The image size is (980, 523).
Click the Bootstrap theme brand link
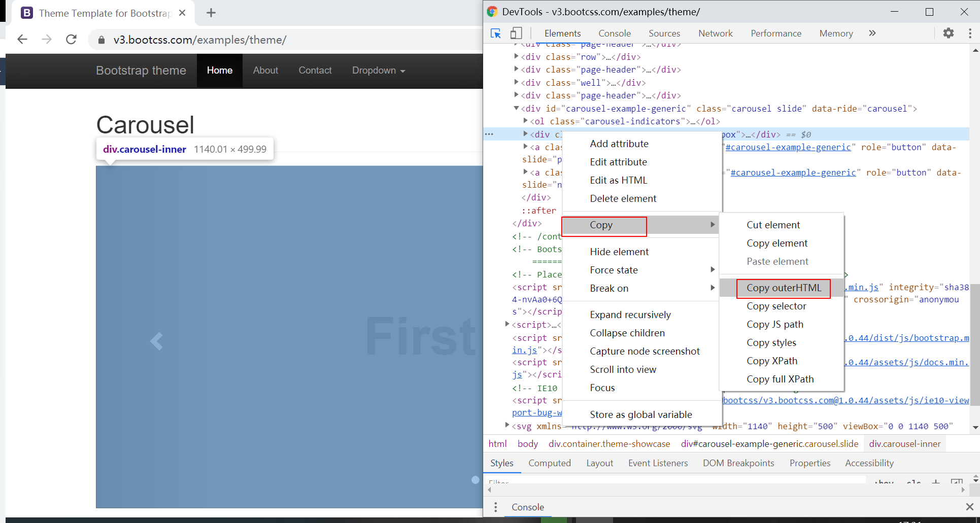(141, 71)
